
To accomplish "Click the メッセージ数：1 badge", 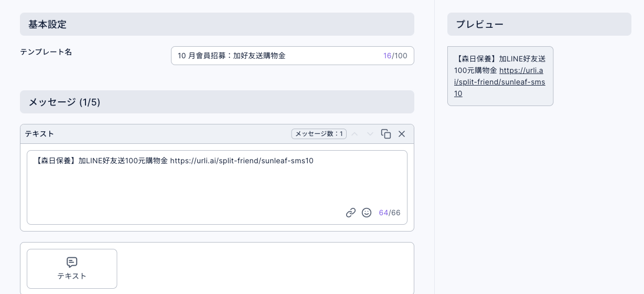I will point(319,134).
